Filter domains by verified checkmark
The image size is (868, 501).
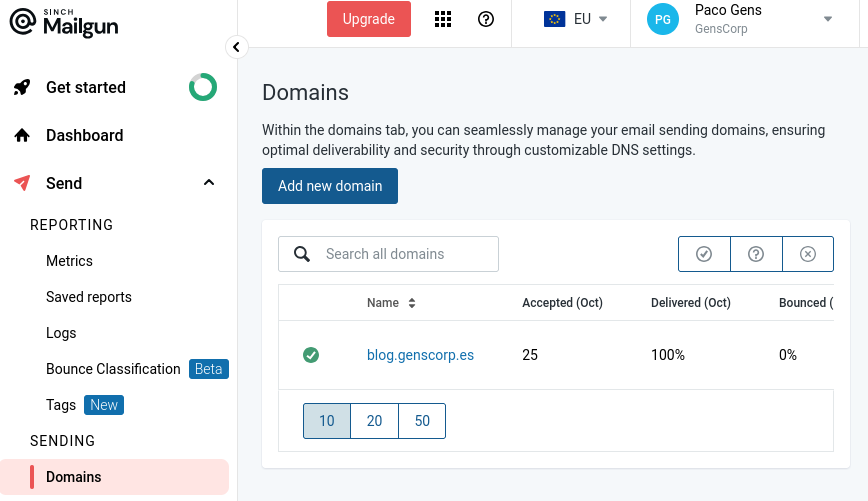pos(704,254)
